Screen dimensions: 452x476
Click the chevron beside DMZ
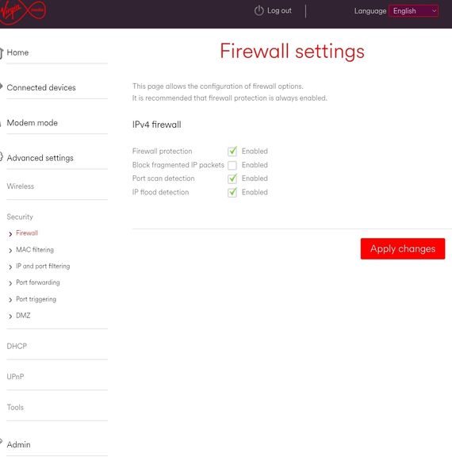pos(10,317)
